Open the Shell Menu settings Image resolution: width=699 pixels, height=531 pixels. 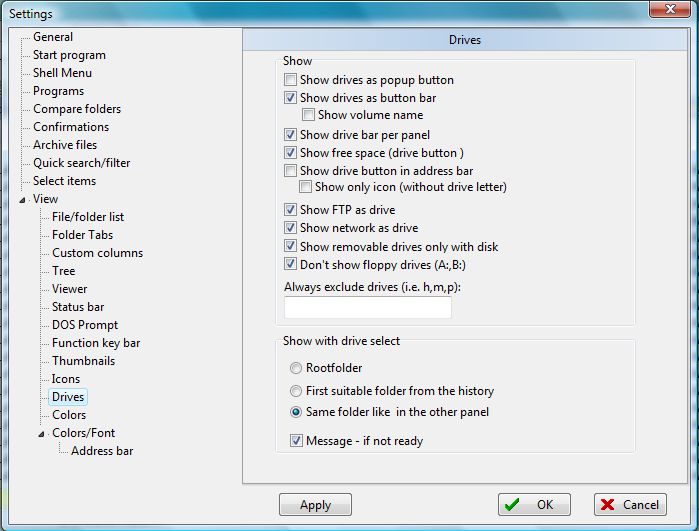62,73
